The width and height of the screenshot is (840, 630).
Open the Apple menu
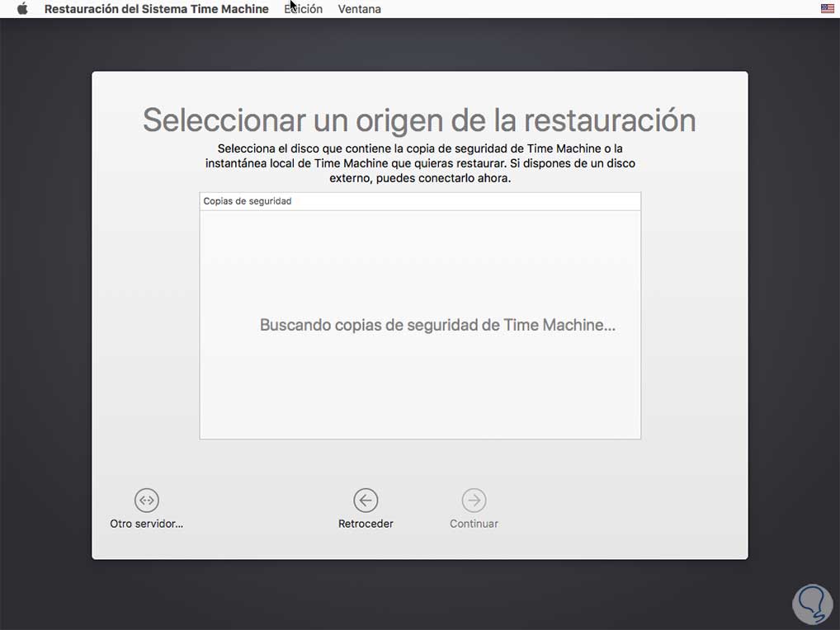[x=22, y=8]
